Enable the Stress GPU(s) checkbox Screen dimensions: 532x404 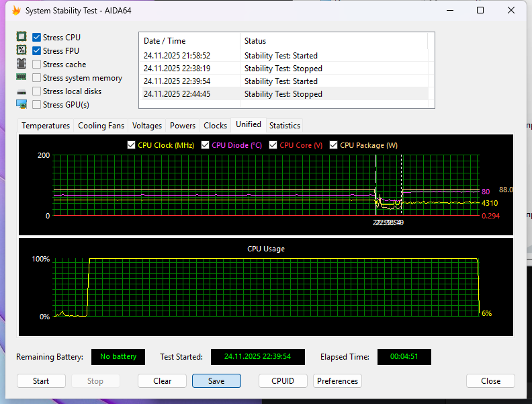[37, 105]
